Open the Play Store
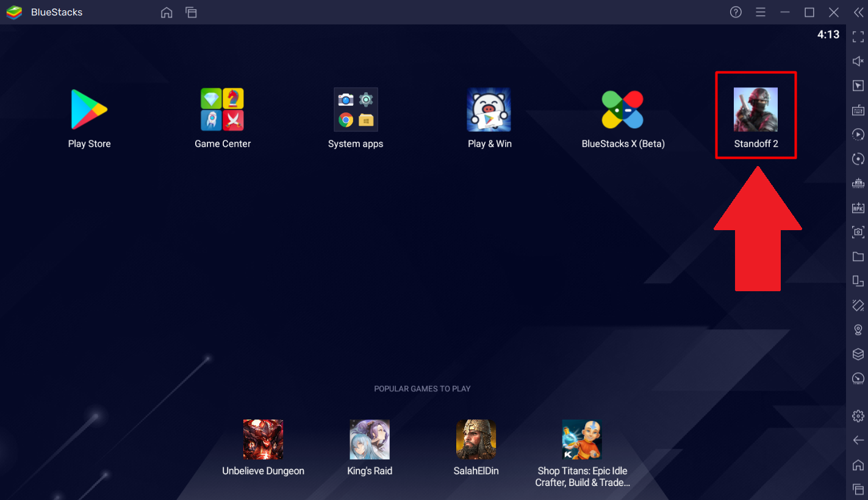The width and height of the screenshot is (868, 500). 89,110
